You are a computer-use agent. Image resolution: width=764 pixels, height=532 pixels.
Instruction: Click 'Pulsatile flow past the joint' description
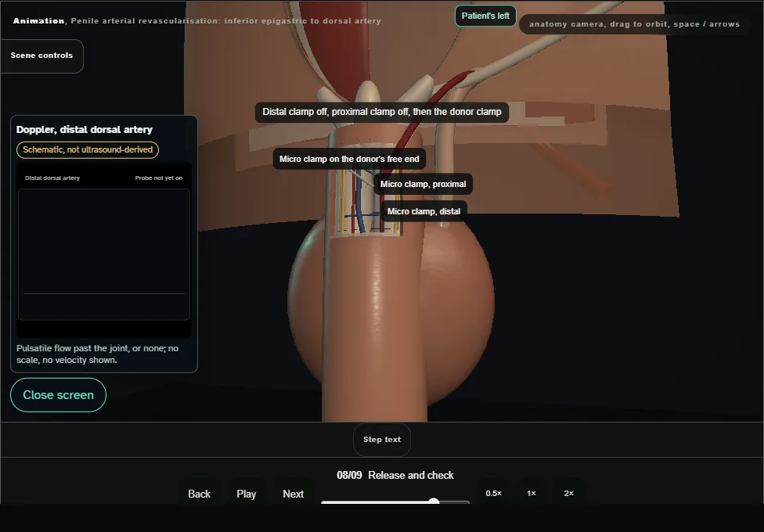coord(97,354)
